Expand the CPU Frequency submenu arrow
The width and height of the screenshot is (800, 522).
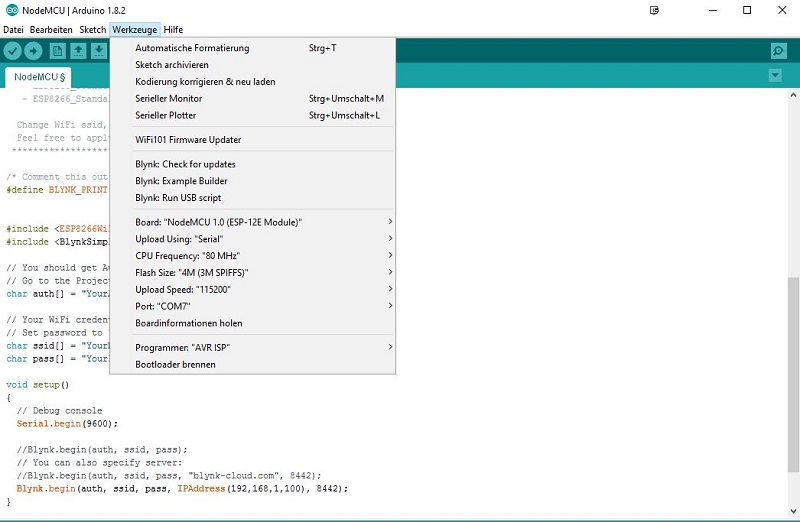[x=390, y=255]
